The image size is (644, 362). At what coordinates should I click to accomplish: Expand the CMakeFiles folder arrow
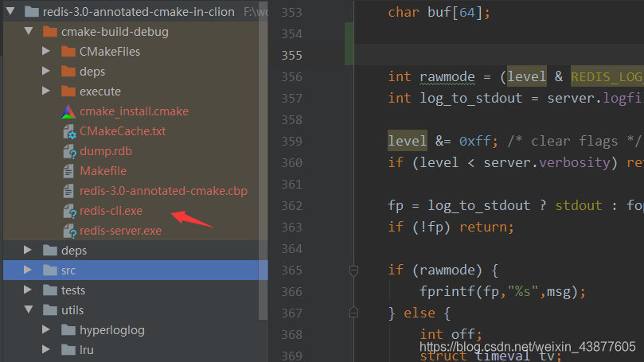click(46, 51)
